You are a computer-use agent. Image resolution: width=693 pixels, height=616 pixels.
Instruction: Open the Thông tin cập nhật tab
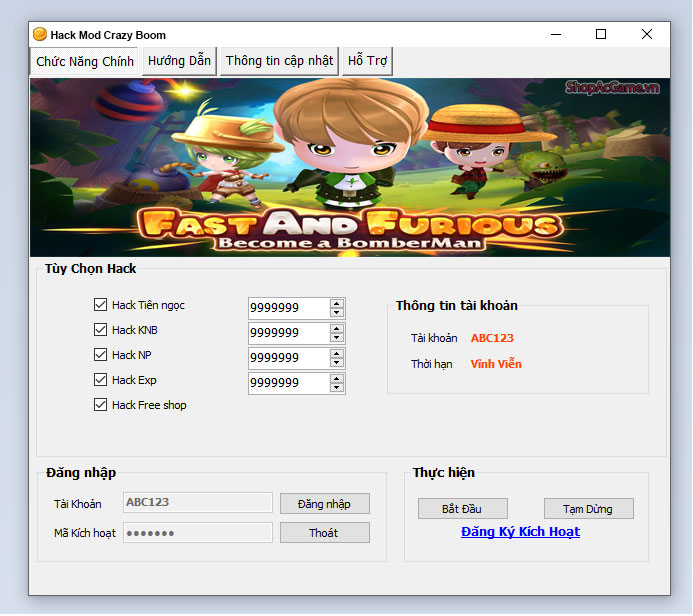(279, 61)
